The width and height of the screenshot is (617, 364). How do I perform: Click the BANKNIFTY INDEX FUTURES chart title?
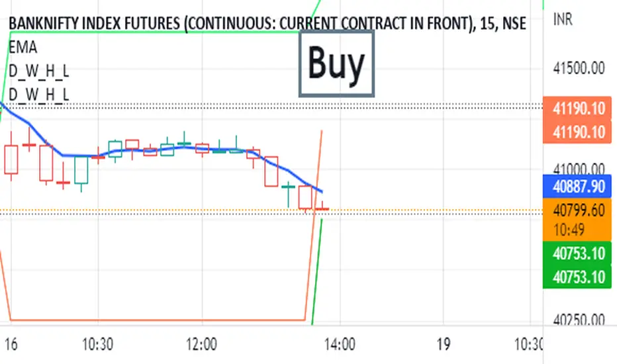pos(268,24)
